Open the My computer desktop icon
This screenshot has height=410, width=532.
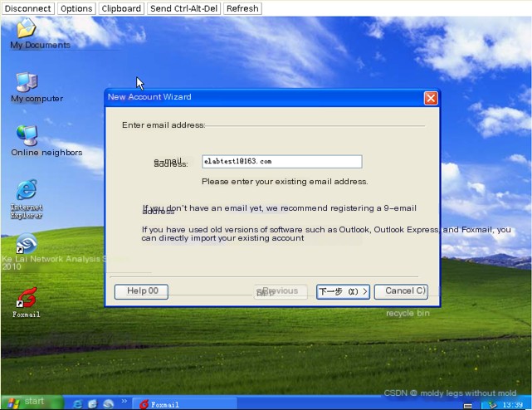tap(27, 82)
